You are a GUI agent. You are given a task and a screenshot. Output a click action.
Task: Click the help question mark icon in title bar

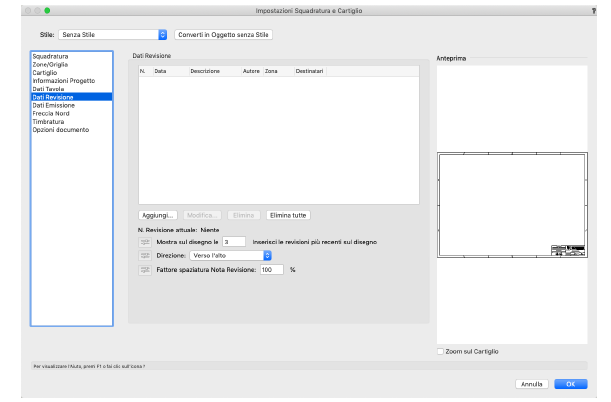click(594, 11)
